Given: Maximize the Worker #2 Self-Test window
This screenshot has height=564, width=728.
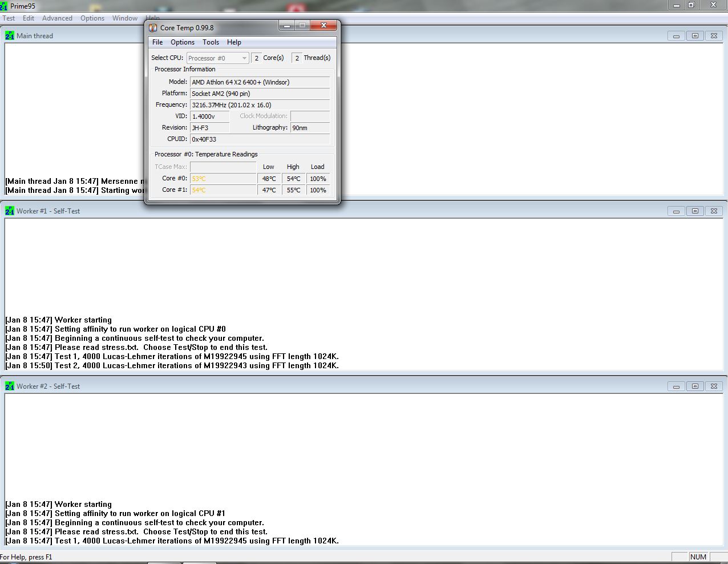Looking at the screenshot, I should (x=695, y=386).
